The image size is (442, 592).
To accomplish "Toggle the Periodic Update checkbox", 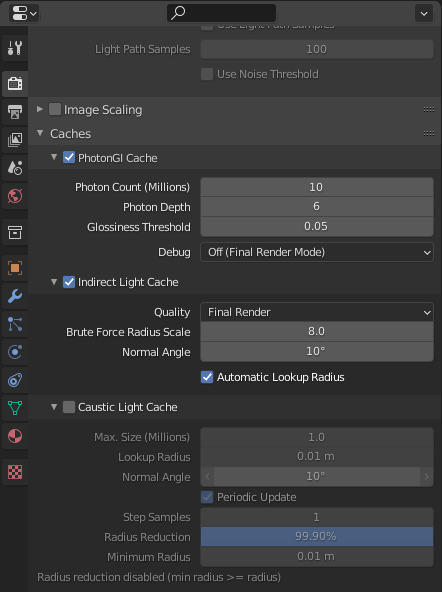I will click(x=207, y=497).
